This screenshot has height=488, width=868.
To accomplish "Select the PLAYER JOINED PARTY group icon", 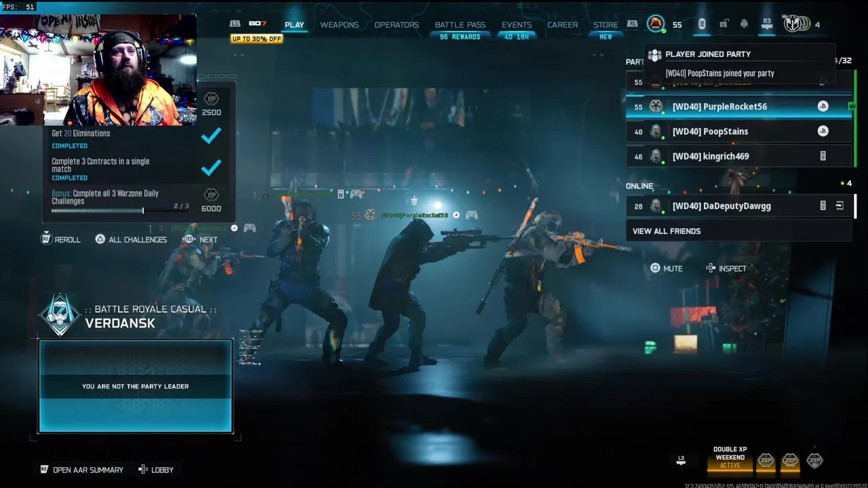I will click(654, 55).
